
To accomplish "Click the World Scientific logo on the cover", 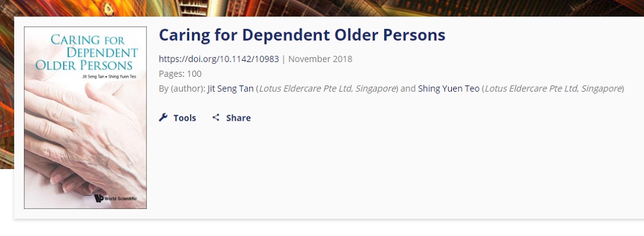I will point(115,198).
